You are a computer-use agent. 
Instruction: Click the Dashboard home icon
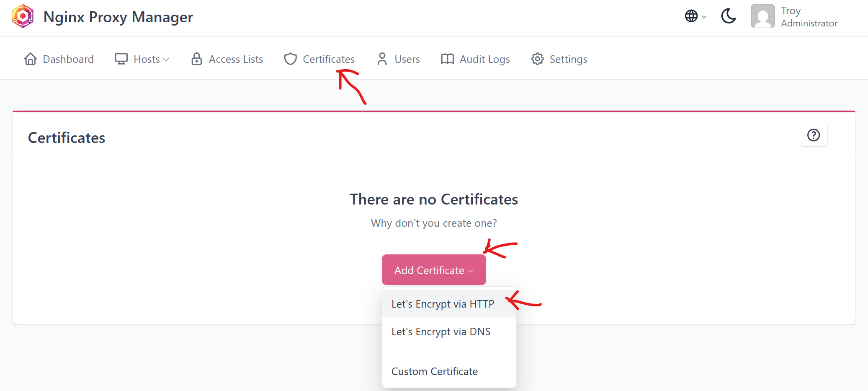point(31,59)
